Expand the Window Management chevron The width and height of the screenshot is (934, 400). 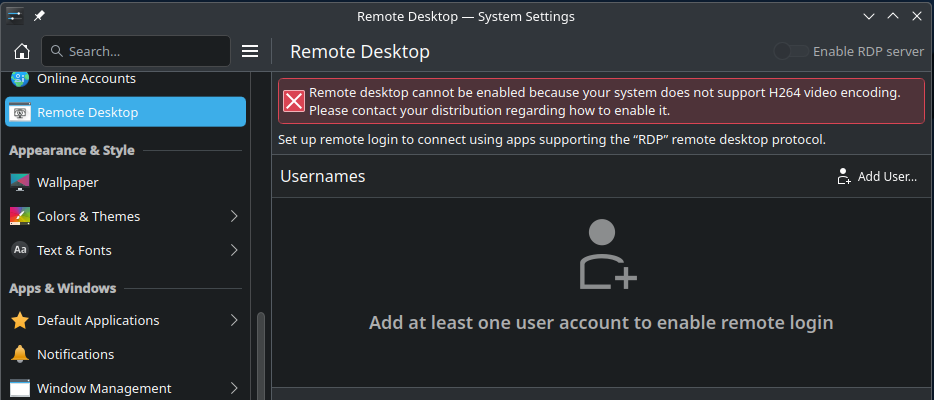[x=234, y=388]
